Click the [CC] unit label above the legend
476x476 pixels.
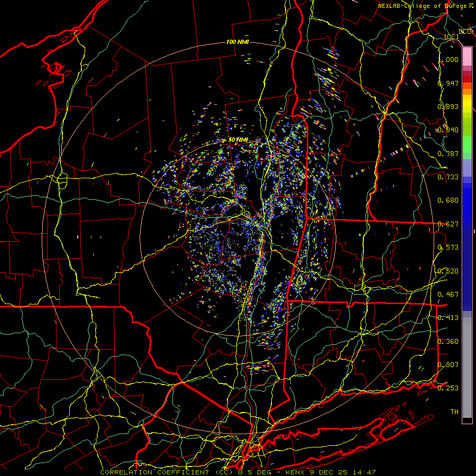coord(452,36)
